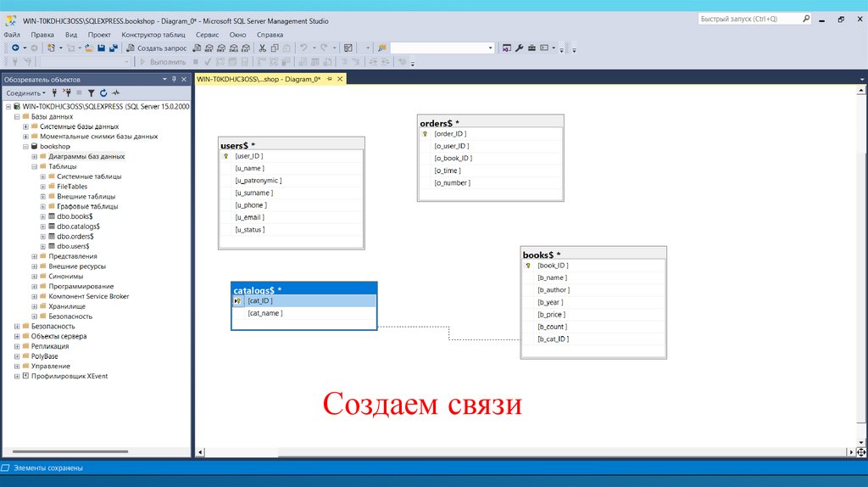Collapse the Таблицы folder
Screen dimensions: 868x487
(x=35, y=166)
